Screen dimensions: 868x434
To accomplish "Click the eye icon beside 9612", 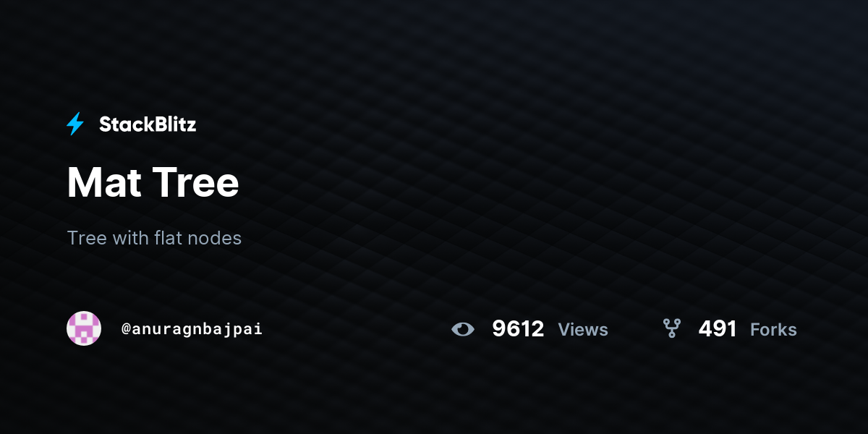I will [x=463, y=329].
